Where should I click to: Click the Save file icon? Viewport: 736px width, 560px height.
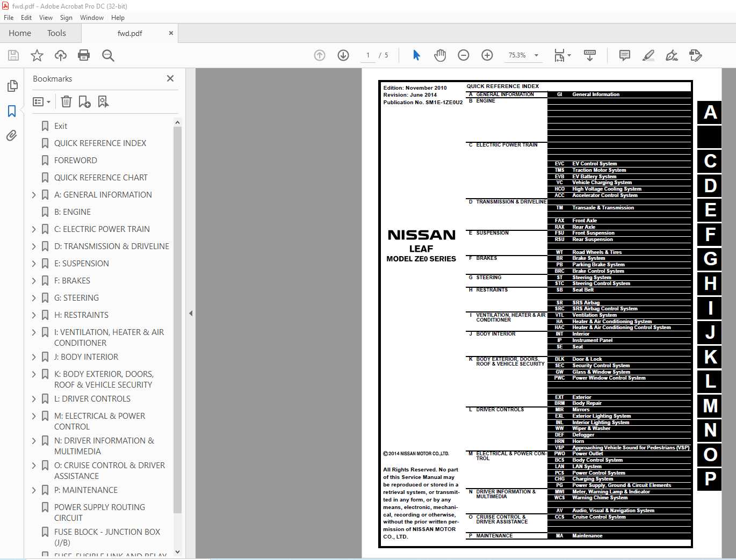pos(13,55)
